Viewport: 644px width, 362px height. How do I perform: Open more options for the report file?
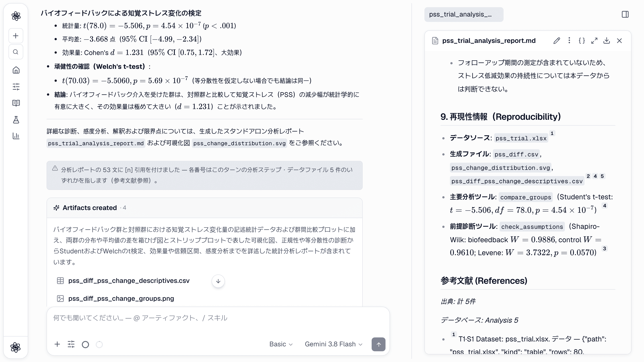(x=569, y=40)
